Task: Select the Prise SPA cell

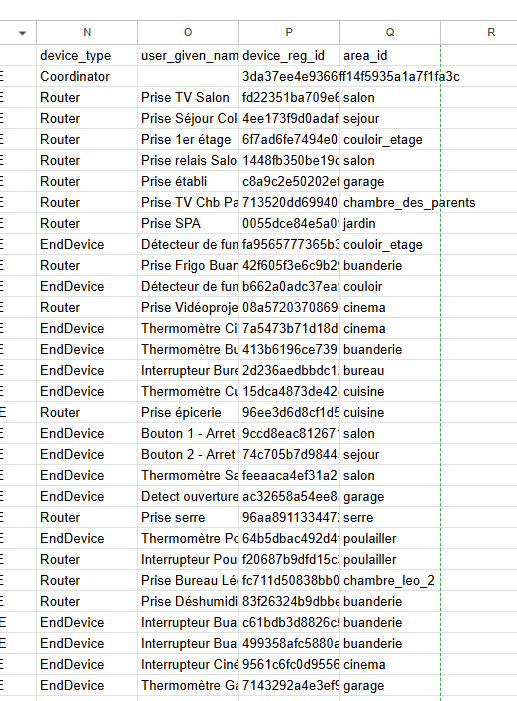Action: click(188, 224)
